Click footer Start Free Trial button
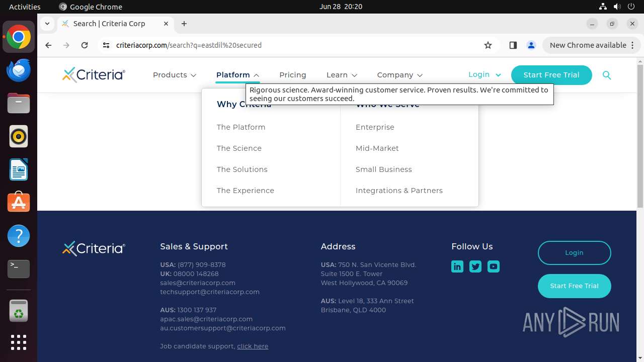644x362 pixels. [x=574, y=286]
